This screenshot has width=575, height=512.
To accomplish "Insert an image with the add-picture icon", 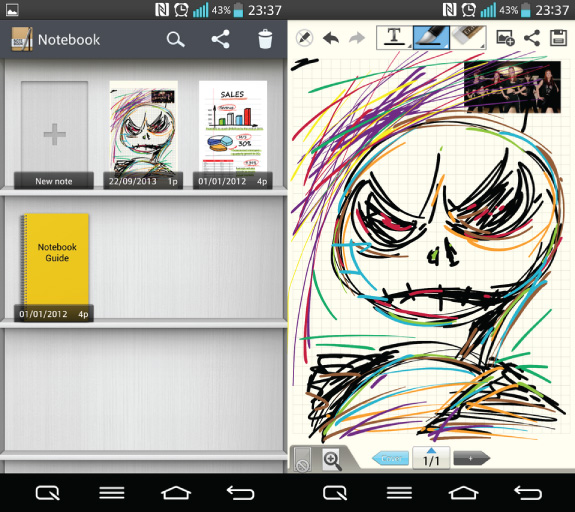I will pyautogui.click(x=505, y=38).
